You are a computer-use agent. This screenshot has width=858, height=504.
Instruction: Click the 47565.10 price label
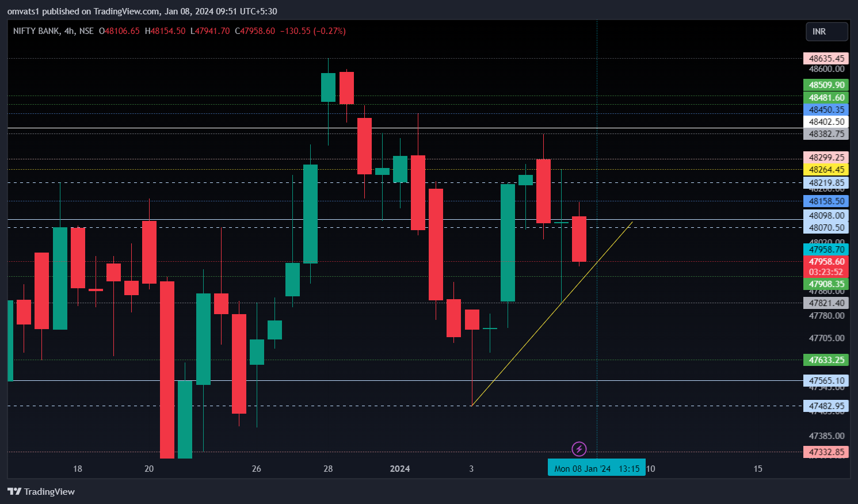[826, 381]
